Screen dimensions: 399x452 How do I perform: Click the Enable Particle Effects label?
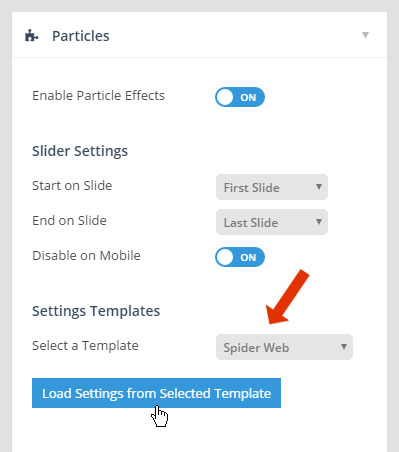[98, 96]
